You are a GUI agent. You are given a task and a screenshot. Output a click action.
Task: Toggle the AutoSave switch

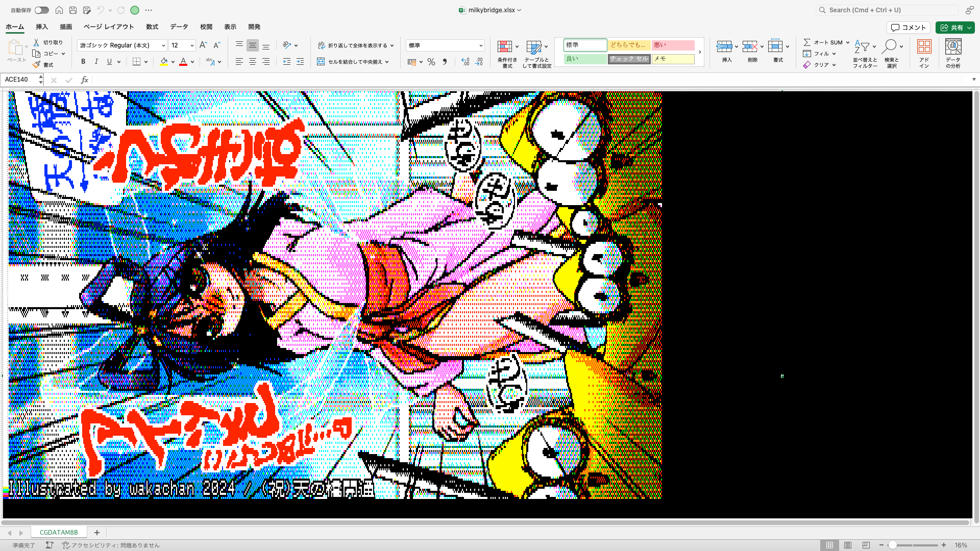click(x=42, y=10)
